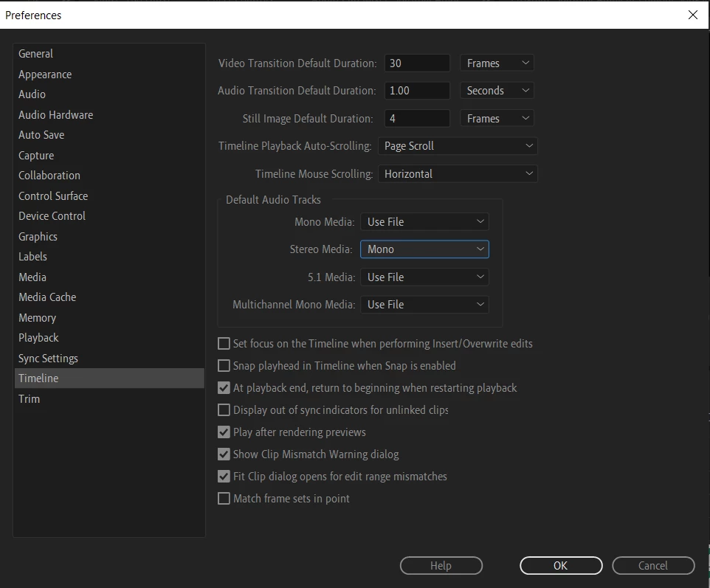This screenshot has width=710, height=588.
Task: Open 5.1 Media track dropdown
Action: click(424, 277)
